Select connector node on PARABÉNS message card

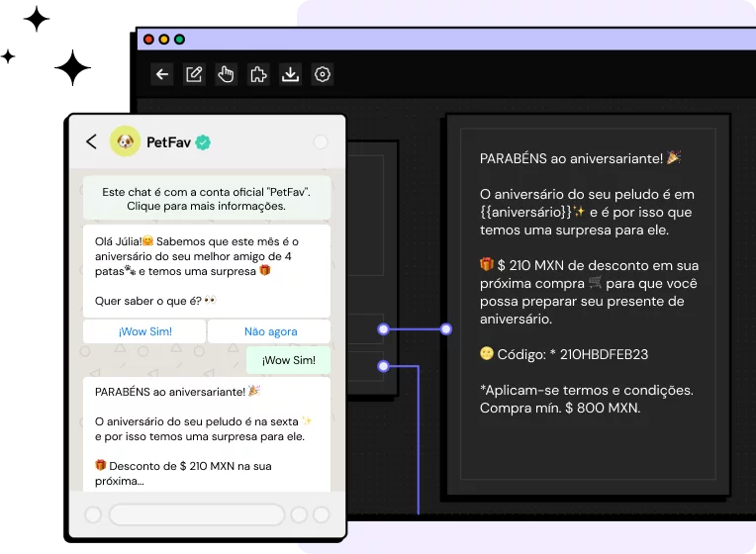click(446, 329)
